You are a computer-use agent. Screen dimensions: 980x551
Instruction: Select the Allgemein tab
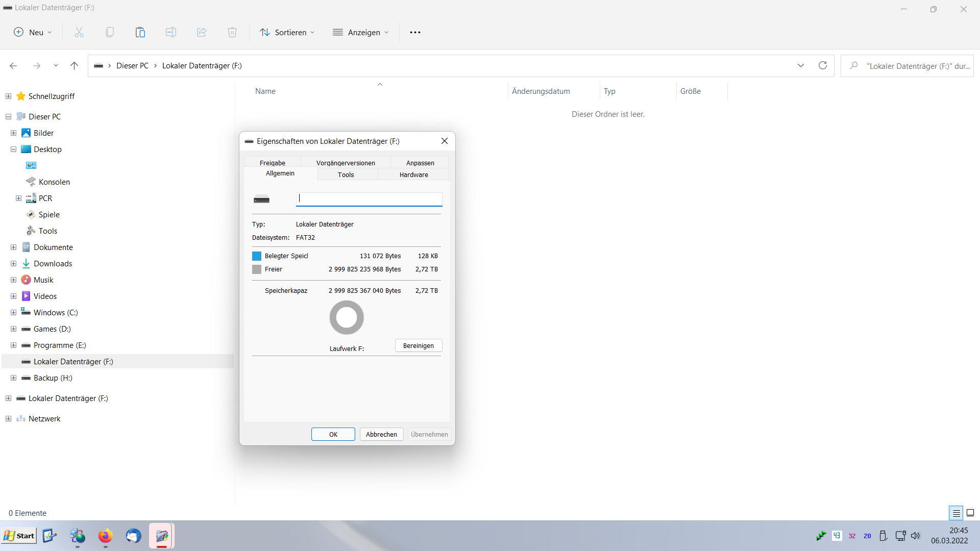280,173
